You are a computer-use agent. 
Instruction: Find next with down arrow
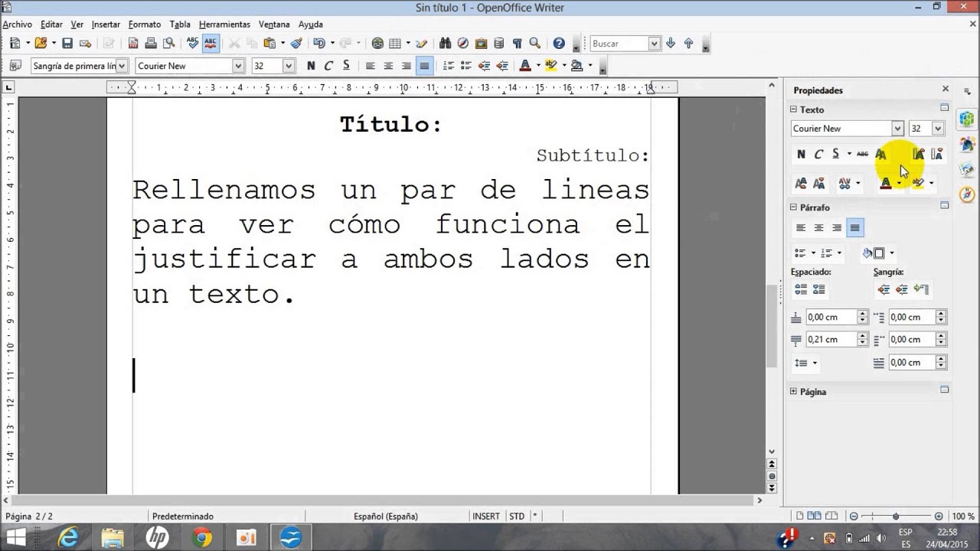point(671,44)
